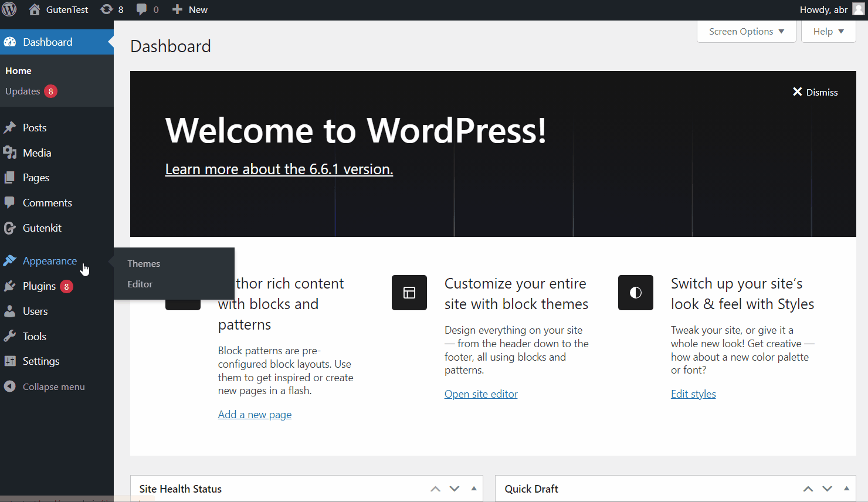The width and height of the screenshot is (868, 502).
Task: Open the Pages menu label
Action: click(x=36, y=178)
